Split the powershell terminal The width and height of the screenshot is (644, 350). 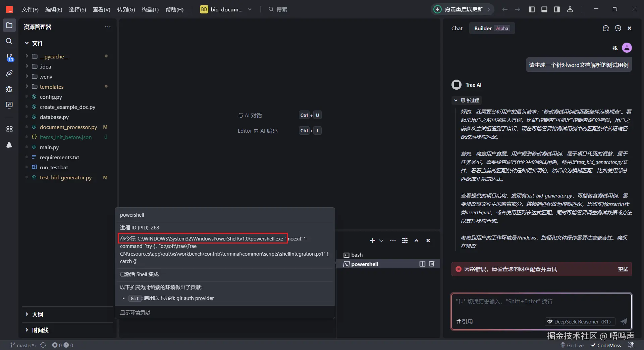click(421, 264)
